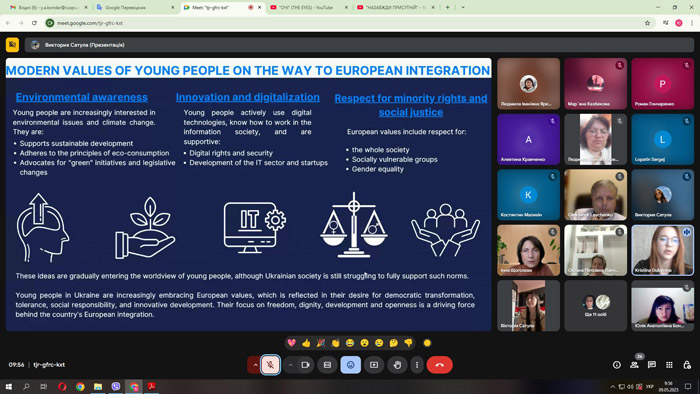700x394 pixels.
Task: Open host controls lock icon
Action: (x=687, y=365)
